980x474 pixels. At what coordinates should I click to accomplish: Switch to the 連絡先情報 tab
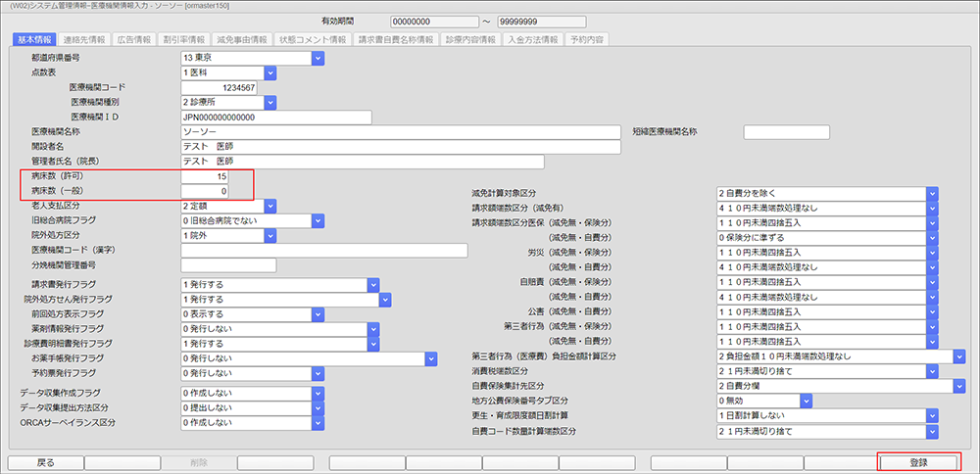point(83,40)
